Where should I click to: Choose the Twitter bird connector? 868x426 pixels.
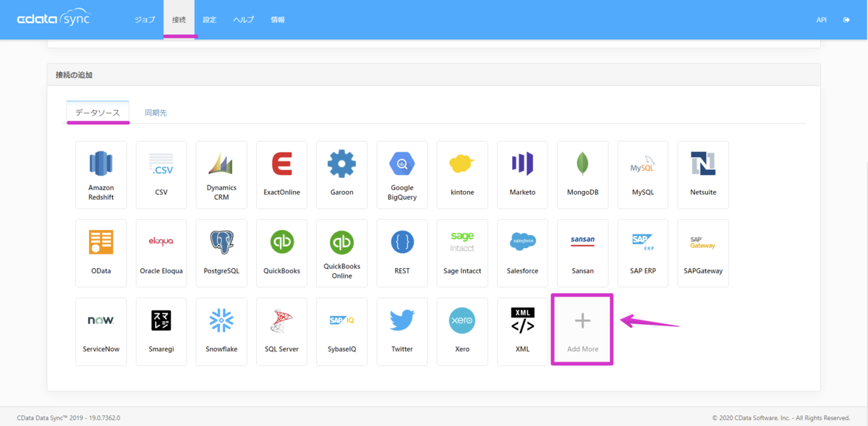click(x=402, y=332)
